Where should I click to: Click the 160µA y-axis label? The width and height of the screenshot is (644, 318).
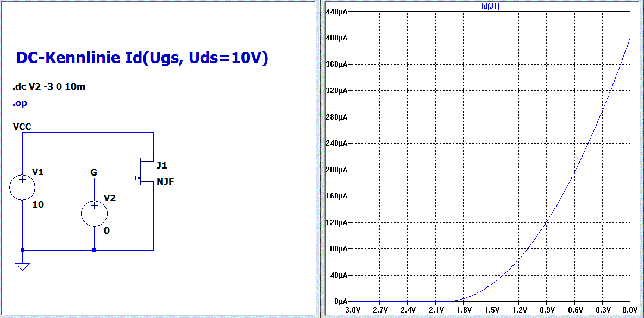pos(336,196)
